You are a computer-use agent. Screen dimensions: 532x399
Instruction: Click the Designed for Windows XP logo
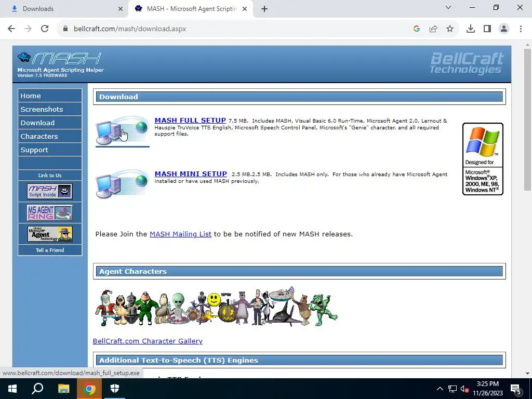coord(483,159)
